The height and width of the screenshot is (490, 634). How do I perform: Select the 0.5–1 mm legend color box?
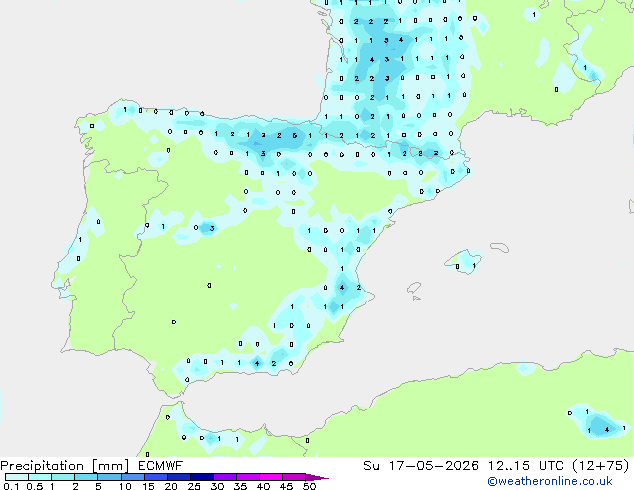(x=40, y=477)
